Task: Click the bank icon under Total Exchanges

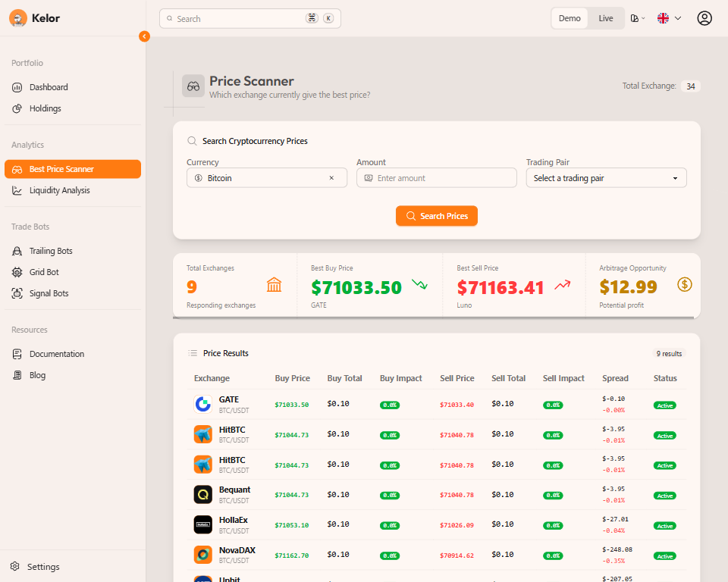Action: (275, 285)
